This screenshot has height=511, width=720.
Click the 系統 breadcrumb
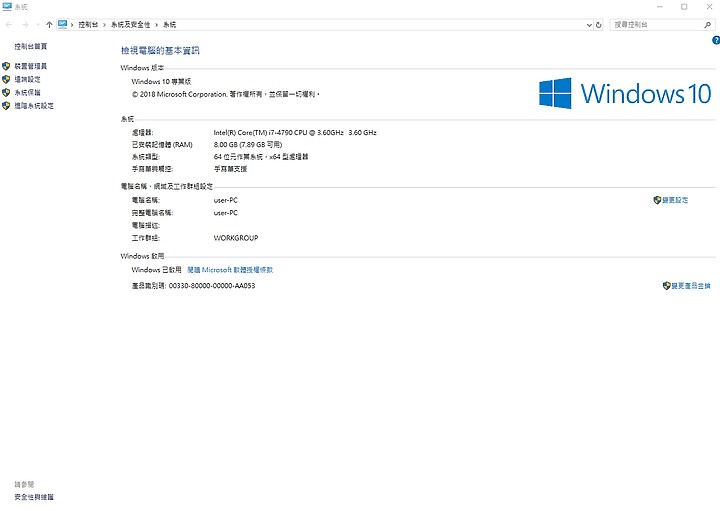pos(169,25)
